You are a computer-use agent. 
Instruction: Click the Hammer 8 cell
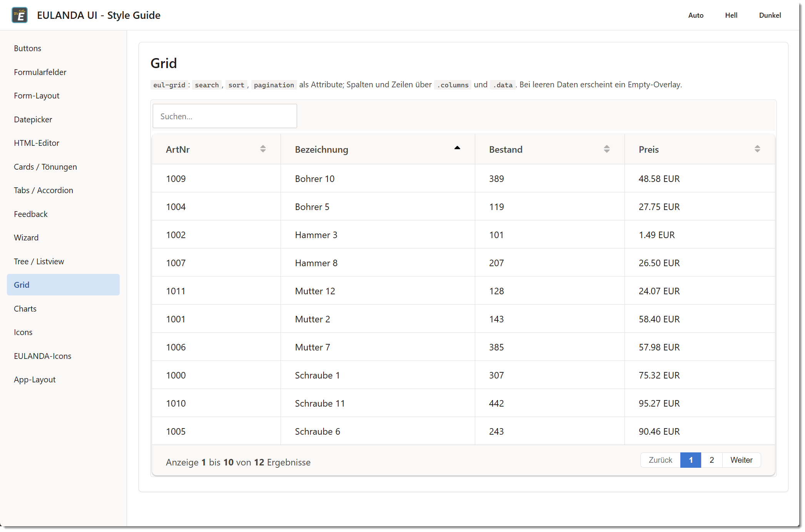(378, 263)
